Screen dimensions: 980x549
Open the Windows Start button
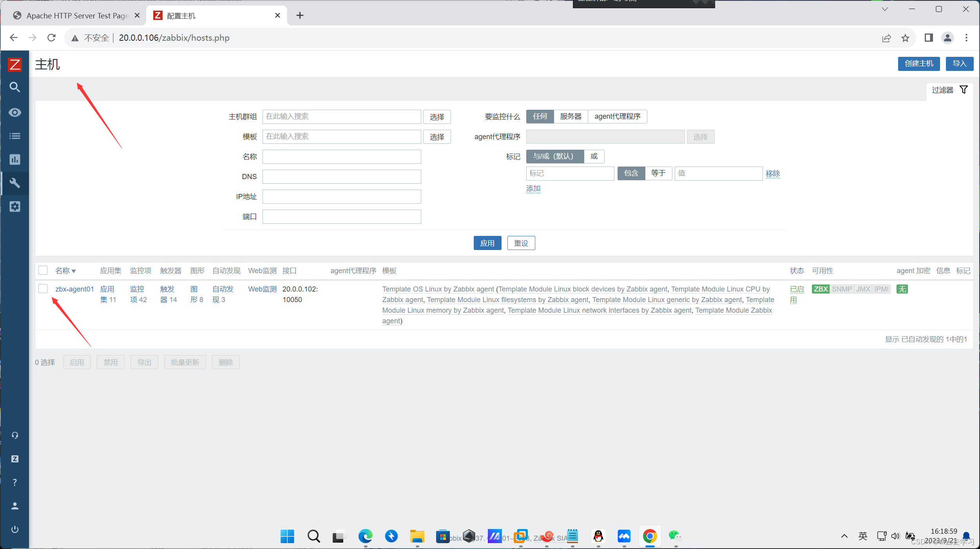(x=287, y=536)
